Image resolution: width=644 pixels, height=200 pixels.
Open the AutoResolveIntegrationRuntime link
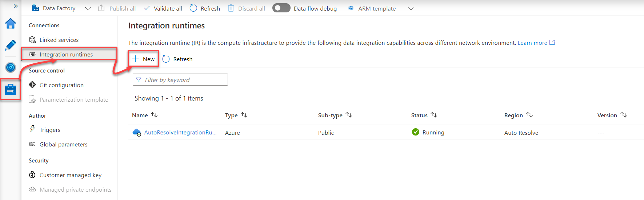180,133
